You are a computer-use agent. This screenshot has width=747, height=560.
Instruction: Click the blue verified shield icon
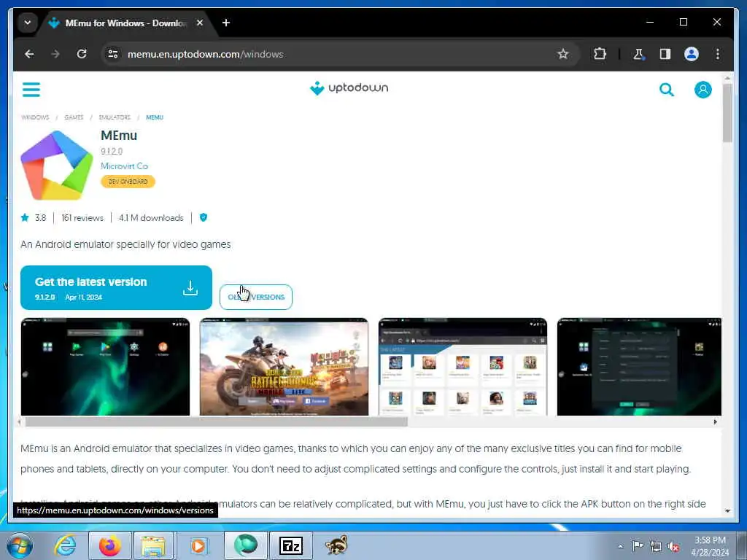204,217
